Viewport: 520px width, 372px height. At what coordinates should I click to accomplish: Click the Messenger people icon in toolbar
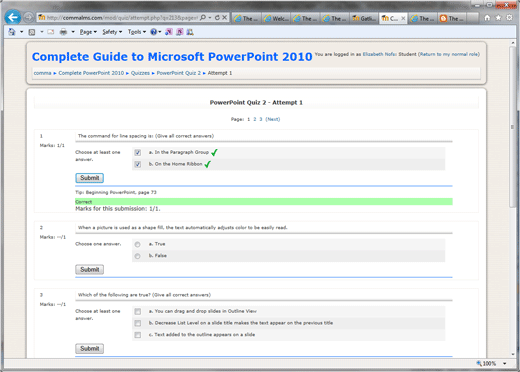(x=190, y=32)
